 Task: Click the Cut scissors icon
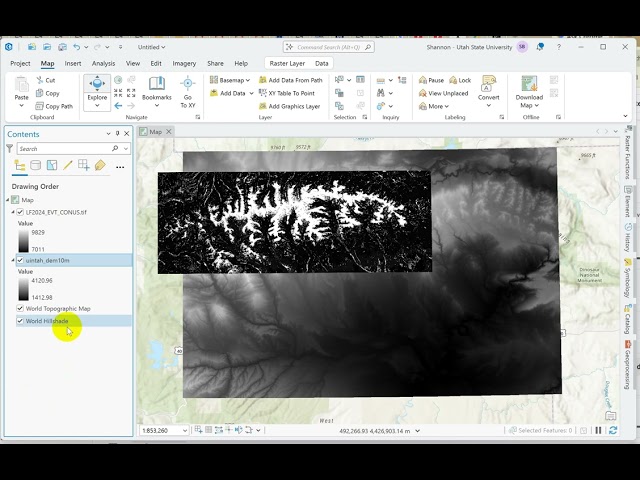pyautogui.click(x=40, y=80)
